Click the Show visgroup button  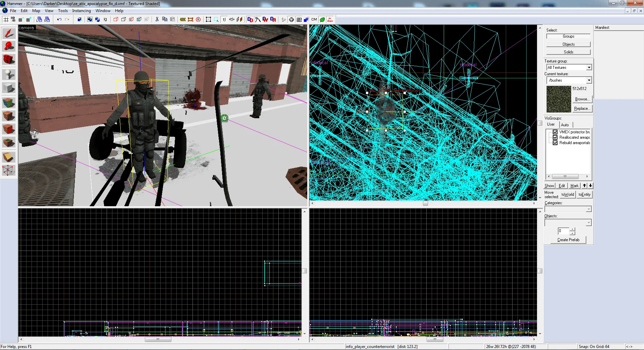549,186
